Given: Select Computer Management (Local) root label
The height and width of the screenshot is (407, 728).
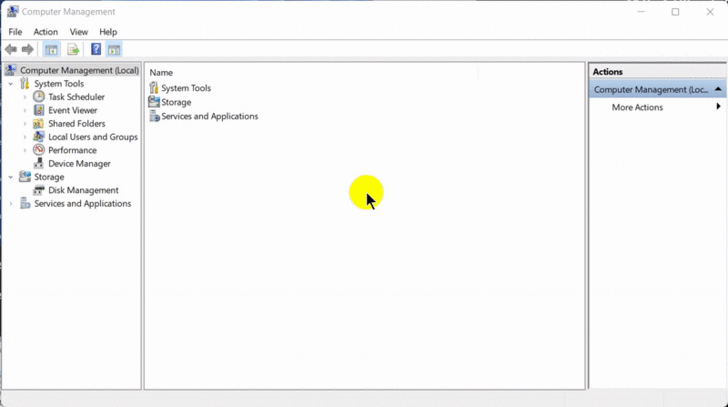Looking at the screenshot, I should [x=79, y=70].
